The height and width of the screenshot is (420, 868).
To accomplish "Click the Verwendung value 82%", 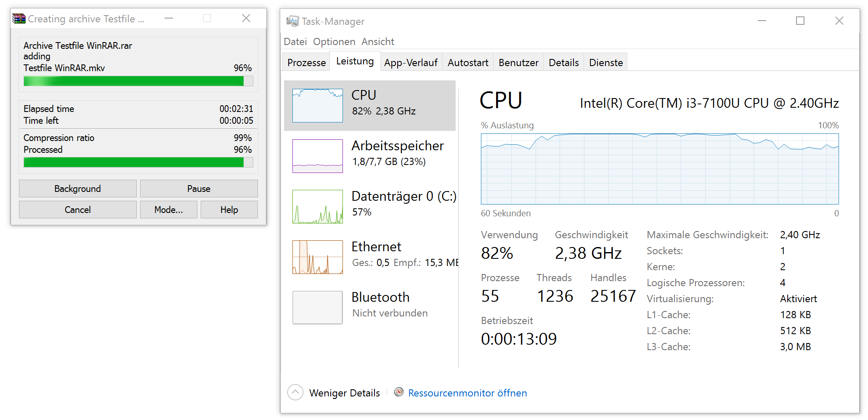I will (497, 253).
